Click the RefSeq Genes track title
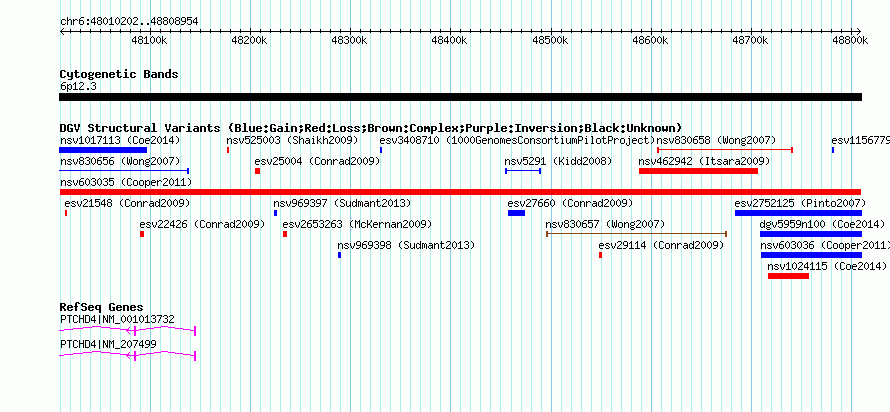 click(102, 307)
